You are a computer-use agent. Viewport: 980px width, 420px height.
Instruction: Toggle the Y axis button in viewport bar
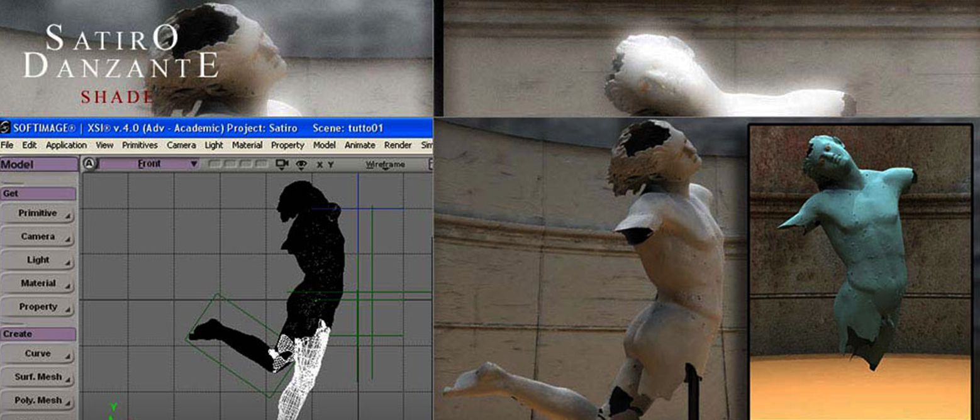(x=330, y=165)
